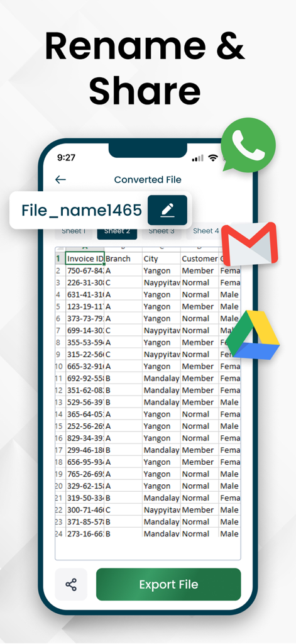Open the WhatsApp share icon
The height and width of the screenshot is (644, 296).
point(248,145)
